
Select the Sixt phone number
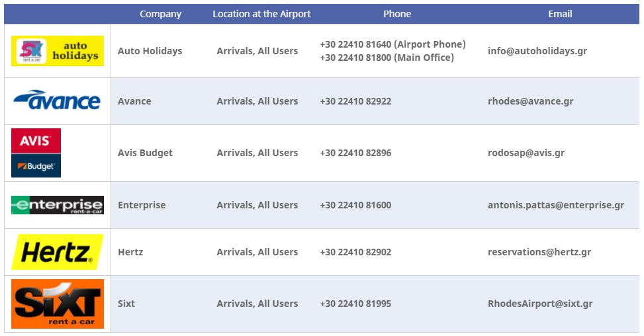pos(355,304)
